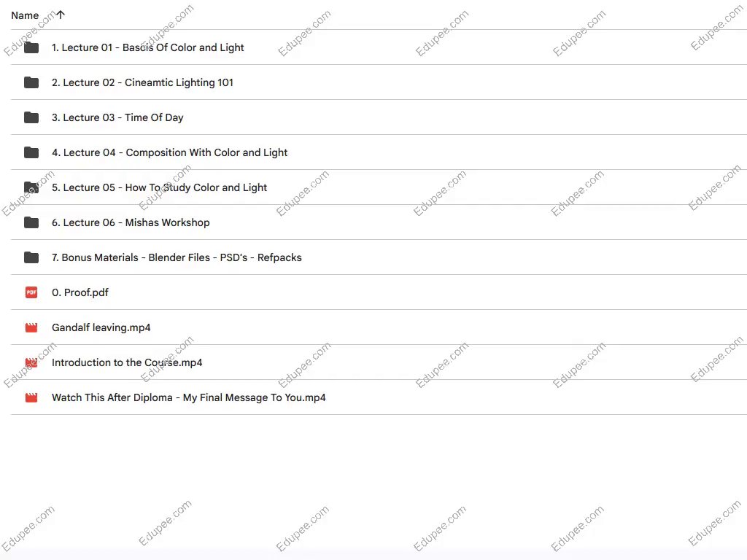Click the Bonus Materials folder icon
Screen dimensions: 747x560
(31, 257)
